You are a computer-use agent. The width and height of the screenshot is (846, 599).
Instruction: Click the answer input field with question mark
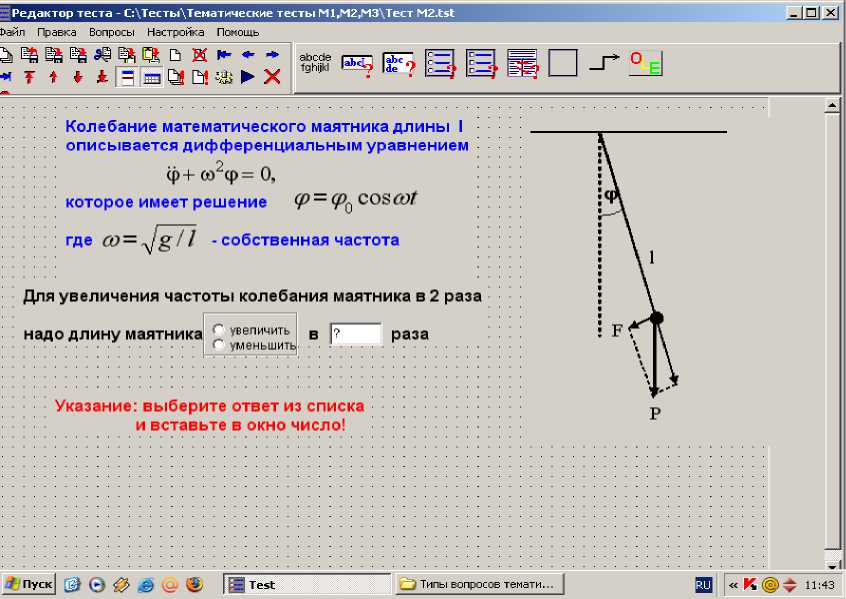point(356,334)
